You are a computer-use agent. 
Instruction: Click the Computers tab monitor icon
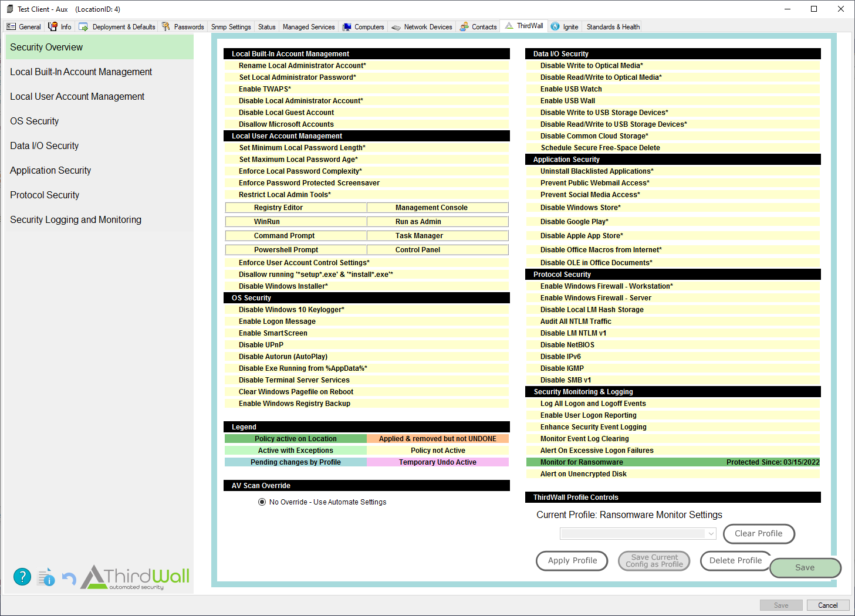point(347,27)
